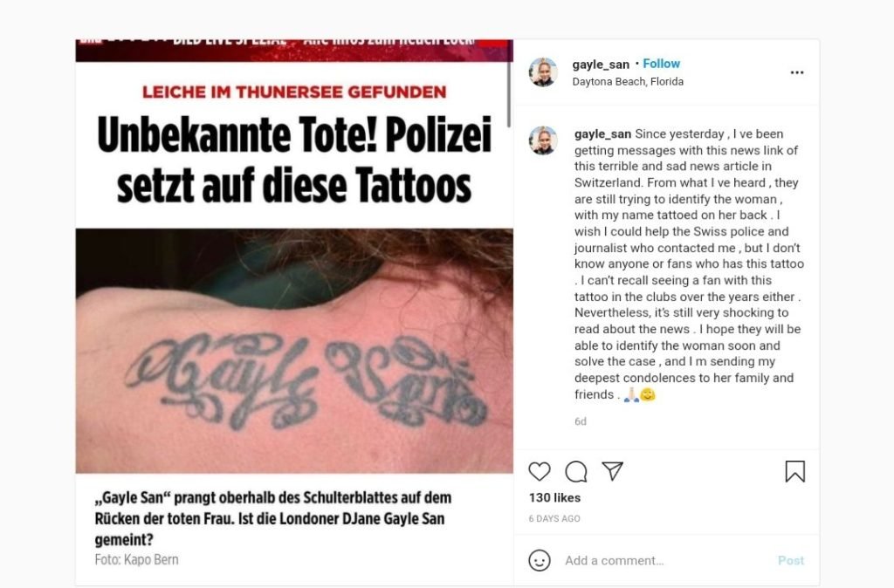This screenshot has height=588, width=894.
Task: Follow the gayle_san account
Action: [x=662, y=64]
